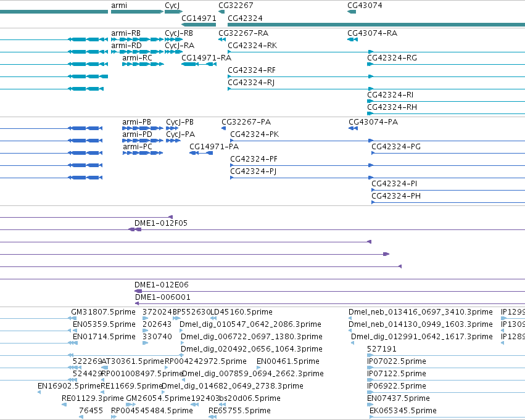
Task: Click the CG42324-PF protein label
Action: click(x=254, y=159)
